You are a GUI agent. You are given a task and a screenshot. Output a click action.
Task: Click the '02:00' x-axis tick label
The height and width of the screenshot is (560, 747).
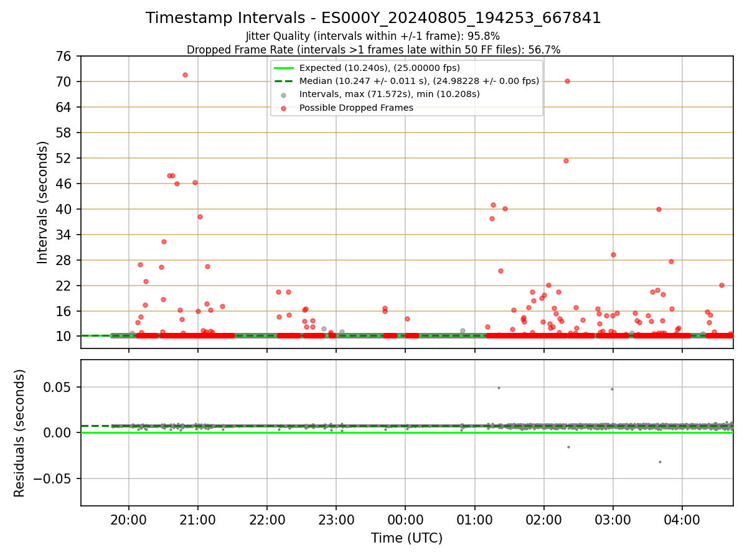point(544,519)
